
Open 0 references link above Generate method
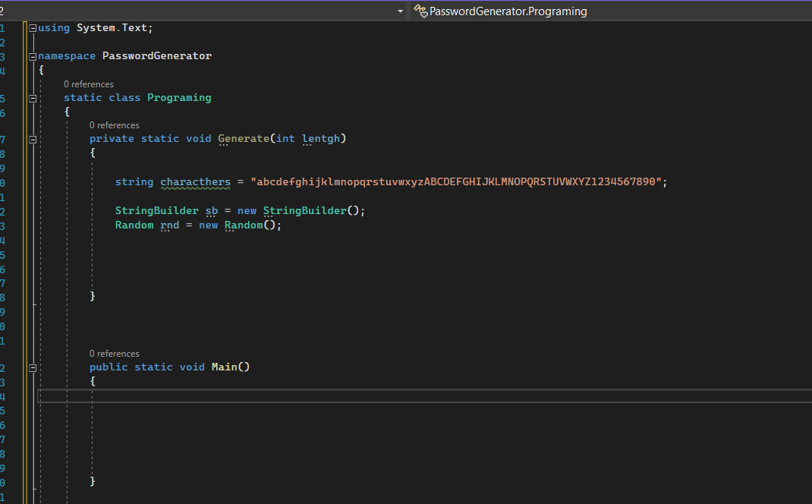click(x=115, y=124)
